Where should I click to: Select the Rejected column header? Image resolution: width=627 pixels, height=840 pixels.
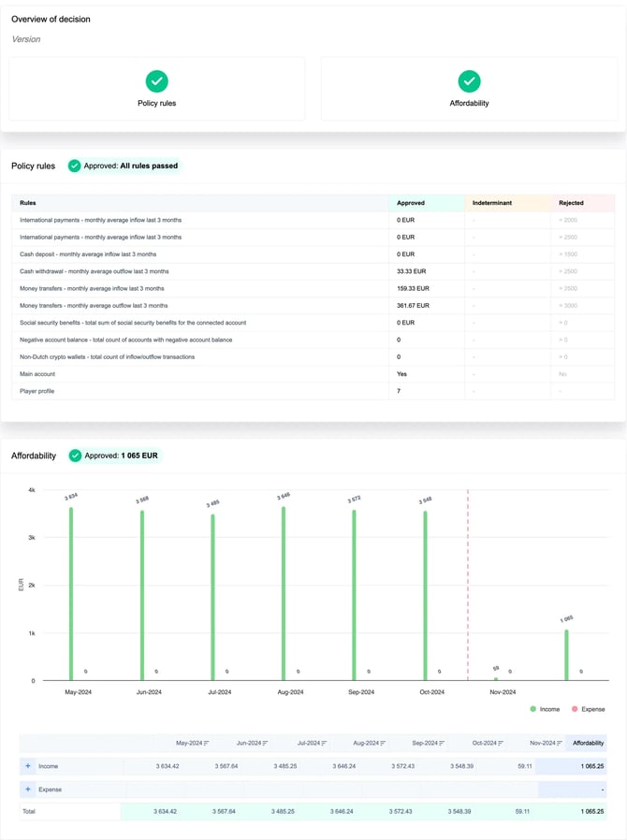click(x=571, y=202)
